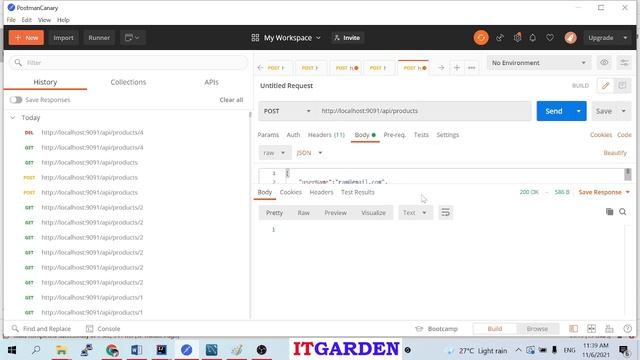Switch to two-pane view icon

[591, 328]
